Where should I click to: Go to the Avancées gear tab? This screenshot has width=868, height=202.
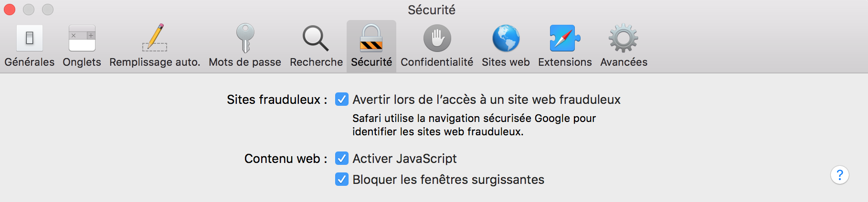coord(624,39)
